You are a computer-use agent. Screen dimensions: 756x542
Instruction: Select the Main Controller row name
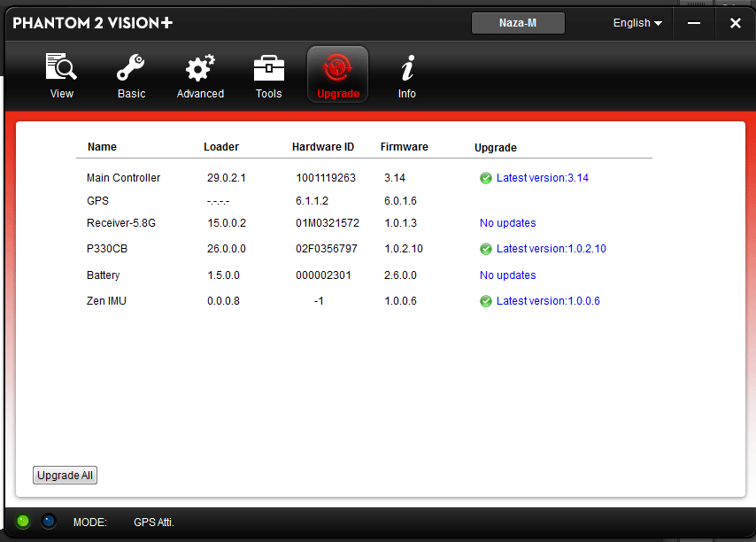pyautogui.click(x=123, y=178)
